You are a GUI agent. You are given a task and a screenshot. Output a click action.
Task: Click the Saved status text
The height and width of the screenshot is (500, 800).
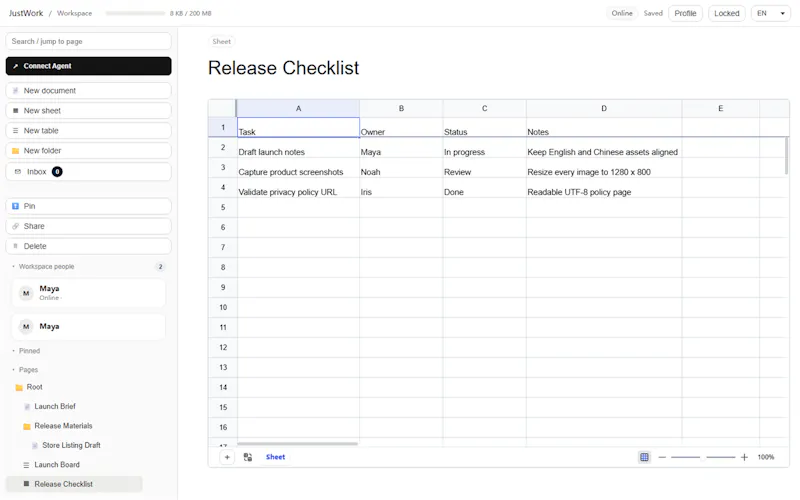click(653, 13)
